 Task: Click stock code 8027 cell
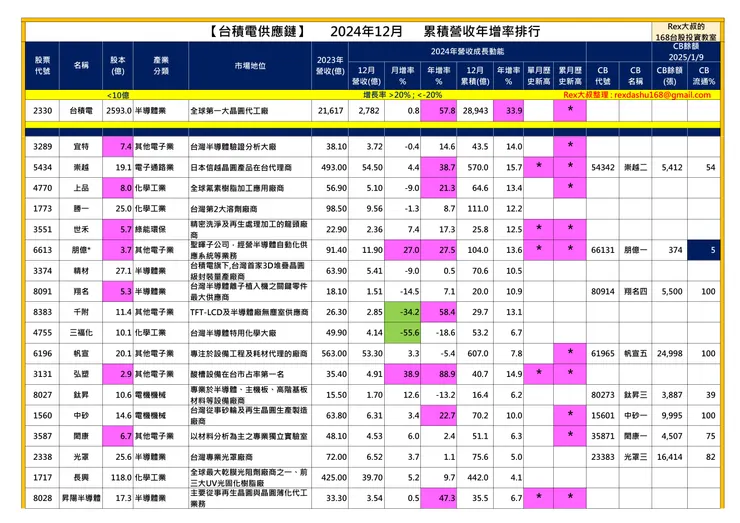pos(42,395)
